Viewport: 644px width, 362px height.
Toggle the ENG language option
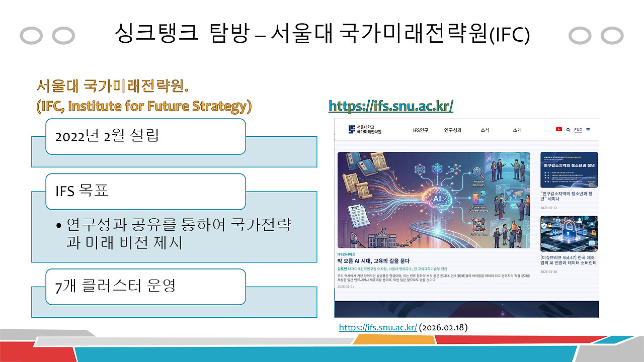coord(577,129)
